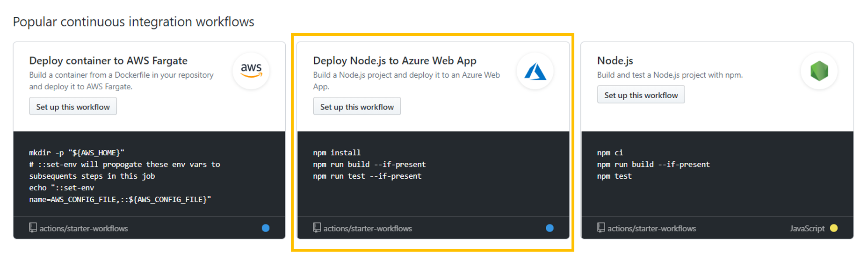Image resolution: width=868 pixels, height=254 pixels.
Task: Set up the Node.js workflow
Action: click(641, 95)
